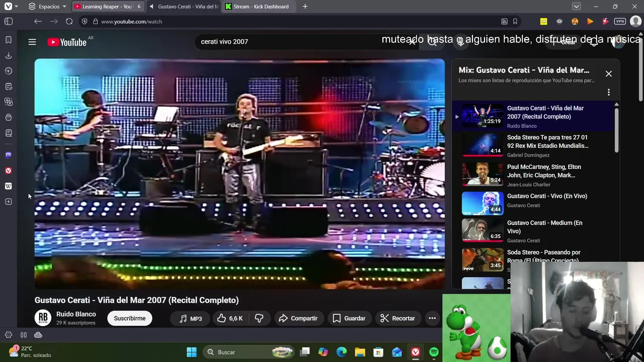Go back to previous page
The image size is (644, 362).
tap(38, 22)
